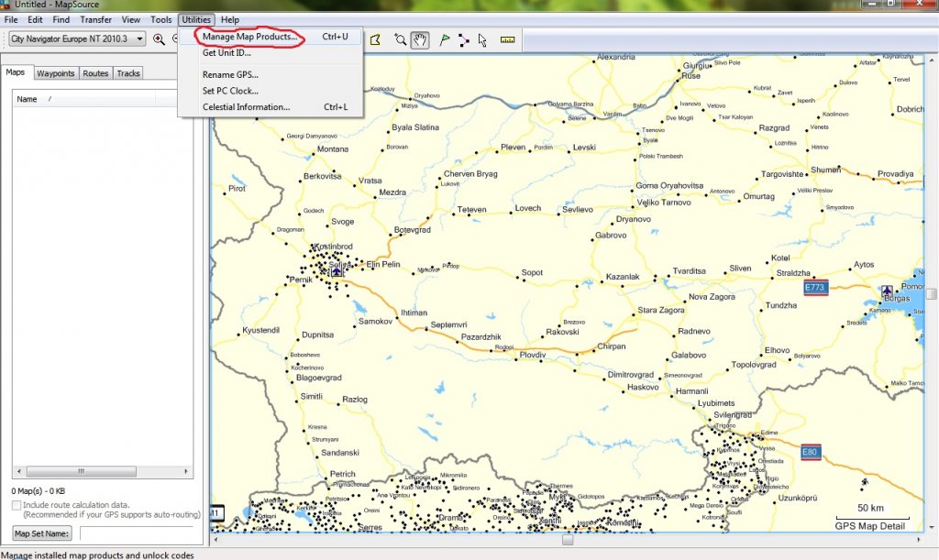
Task: Switch to the Tracks tab
Action: [x=128, y=73]
